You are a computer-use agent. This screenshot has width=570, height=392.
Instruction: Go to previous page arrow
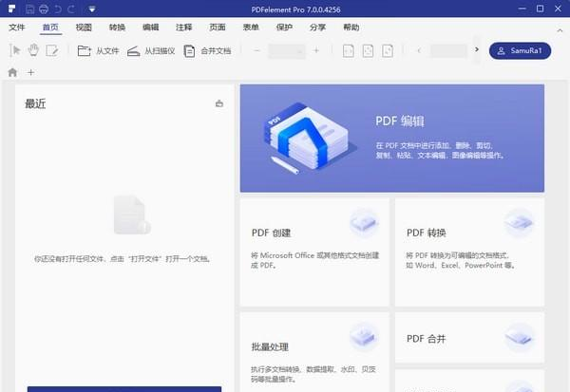pos(419,50)
